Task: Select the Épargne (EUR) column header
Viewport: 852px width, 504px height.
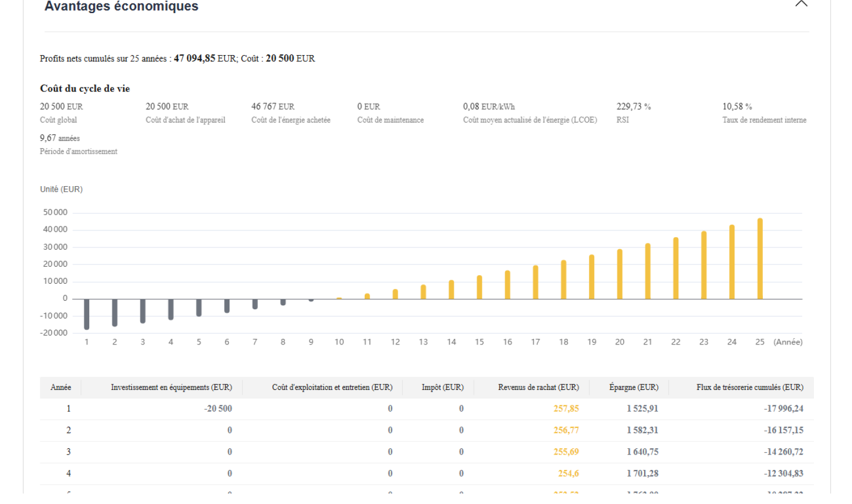Action: 633,388
